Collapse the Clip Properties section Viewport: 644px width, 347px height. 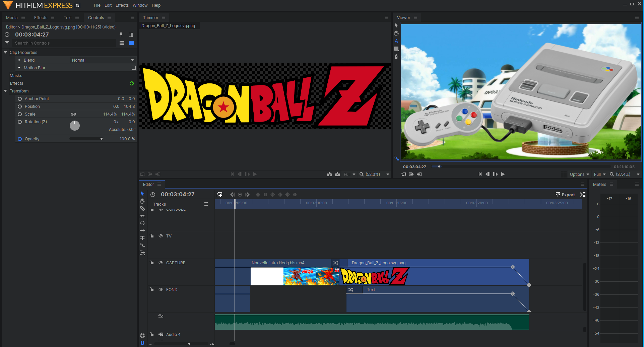(5, 53)
